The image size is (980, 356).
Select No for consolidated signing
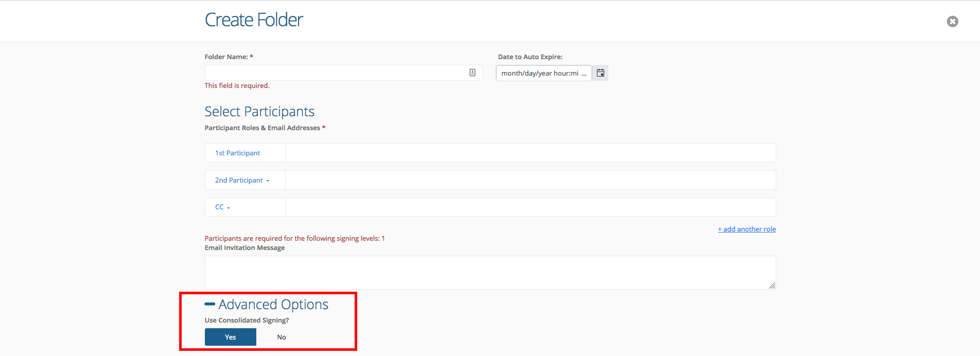tap(282, 337)
